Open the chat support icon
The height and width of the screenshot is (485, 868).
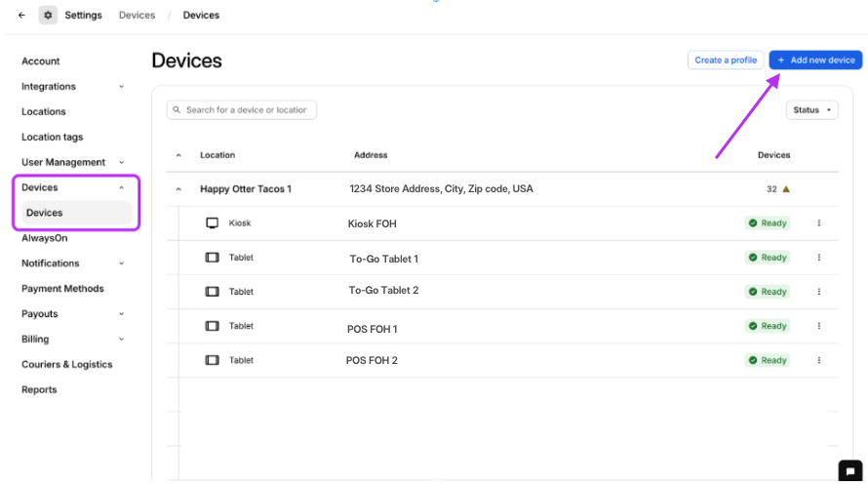(848, 469)
